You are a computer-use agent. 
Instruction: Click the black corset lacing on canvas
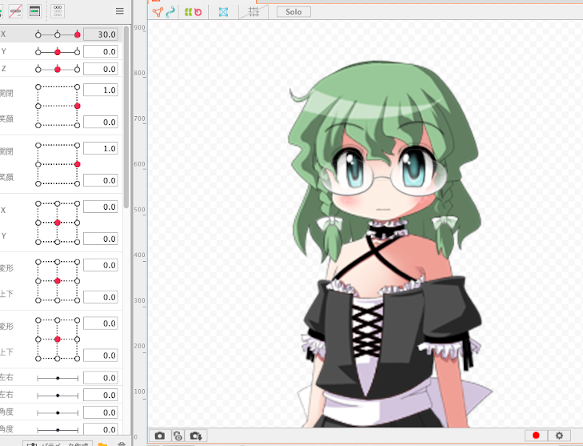[x=366, y=331]
